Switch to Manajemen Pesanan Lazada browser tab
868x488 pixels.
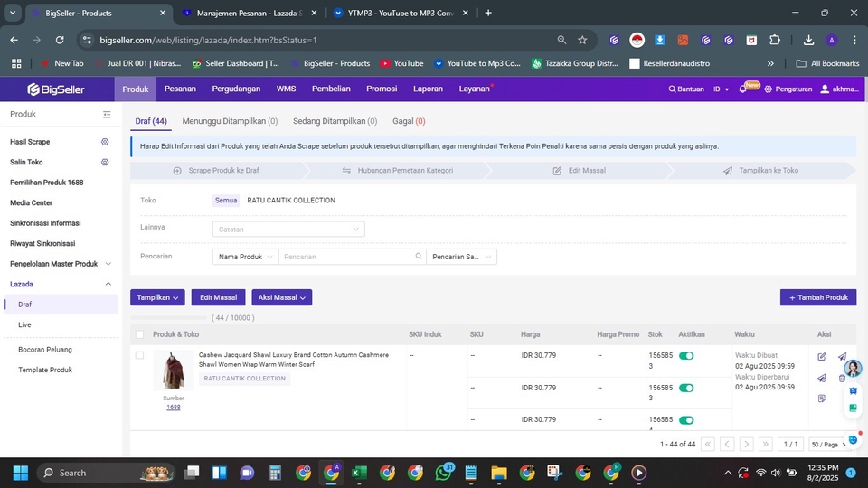point(250,14)
